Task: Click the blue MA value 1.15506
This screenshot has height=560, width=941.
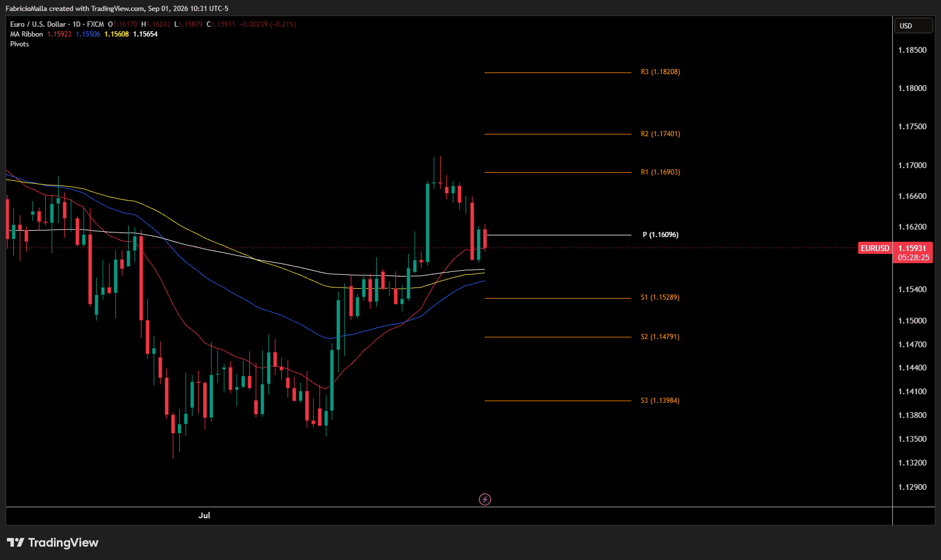Action: (x=88, y=34)
